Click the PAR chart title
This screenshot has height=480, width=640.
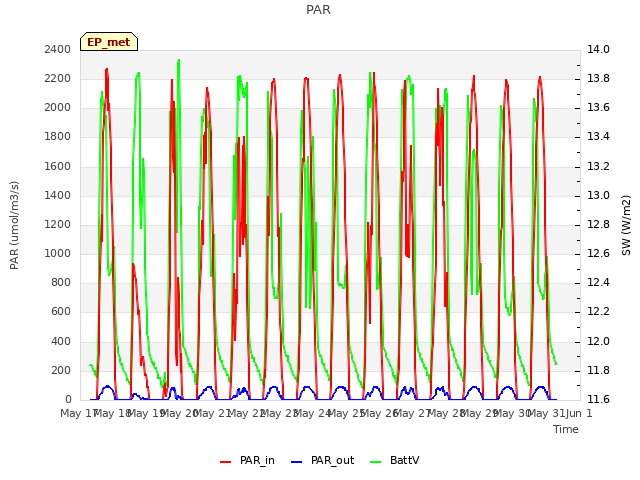(318, 10)
